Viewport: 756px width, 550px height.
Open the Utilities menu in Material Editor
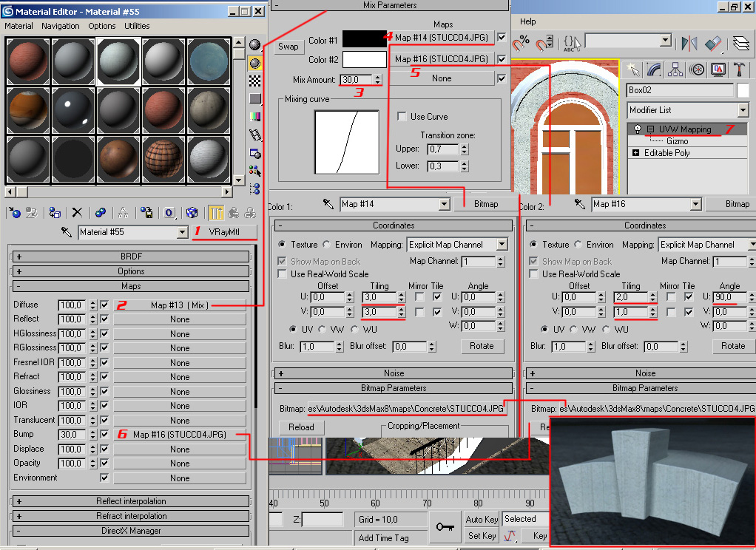(x=137, y=26)
